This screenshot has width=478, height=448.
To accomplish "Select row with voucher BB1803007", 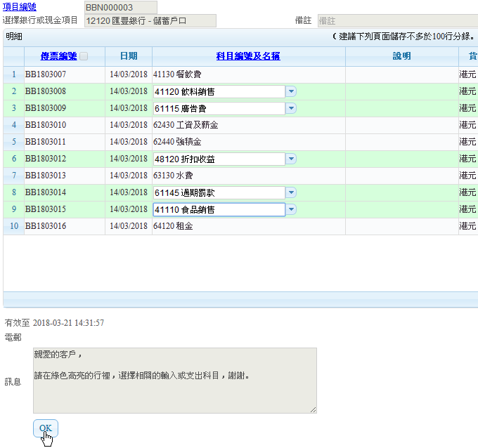I will point(46,74).
